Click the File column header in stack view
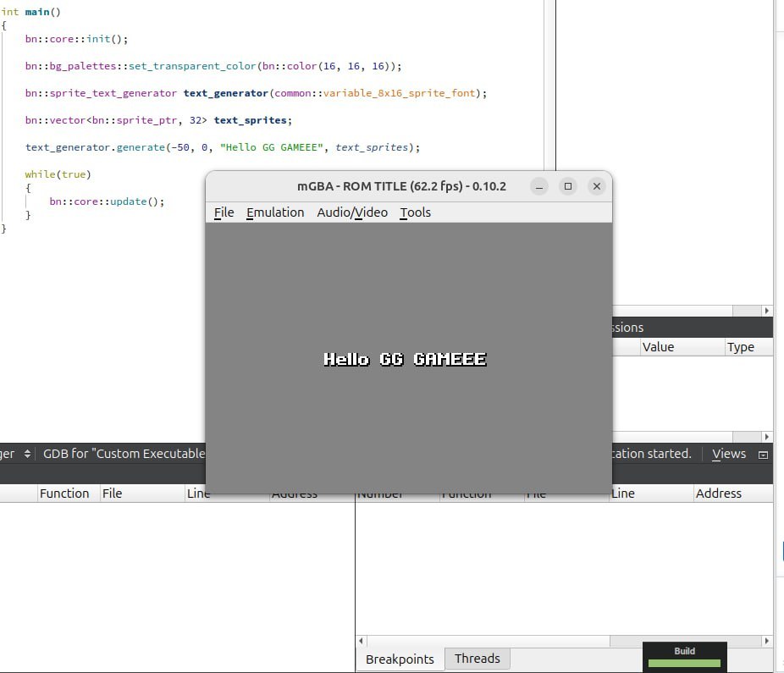This screenshot has height=673, width=784. coord(142,493)
